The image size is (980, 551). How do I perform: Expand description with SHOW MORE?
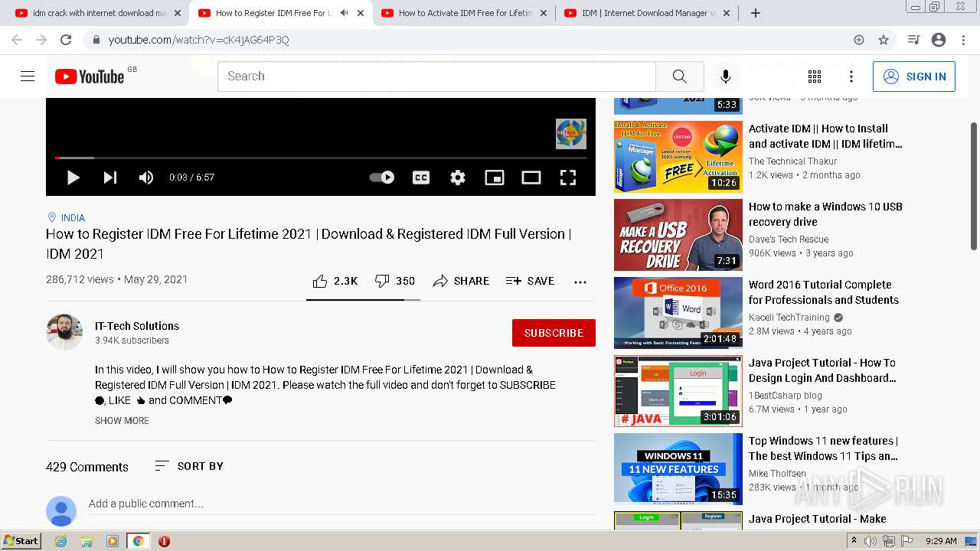click(x=122, y=421)
